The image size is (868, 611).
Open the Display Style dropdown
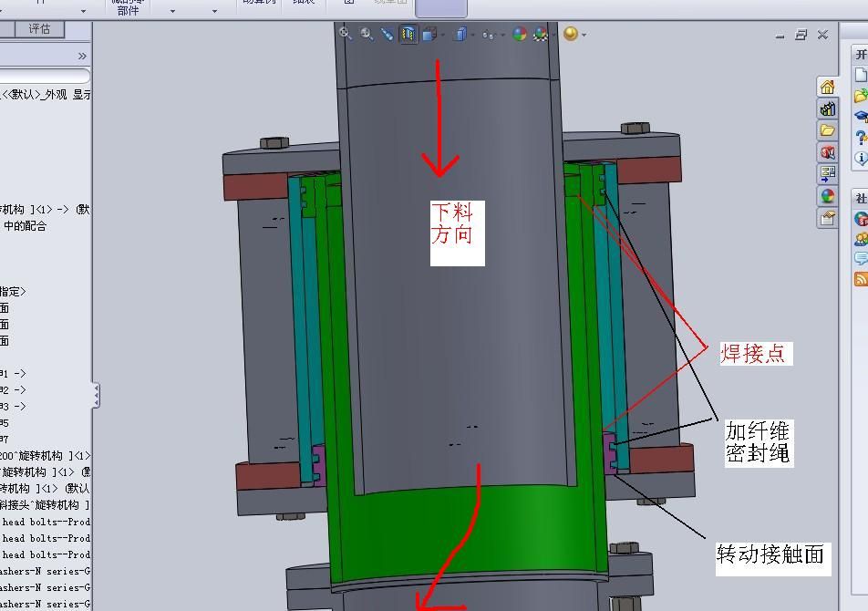(x=461, y=35)
